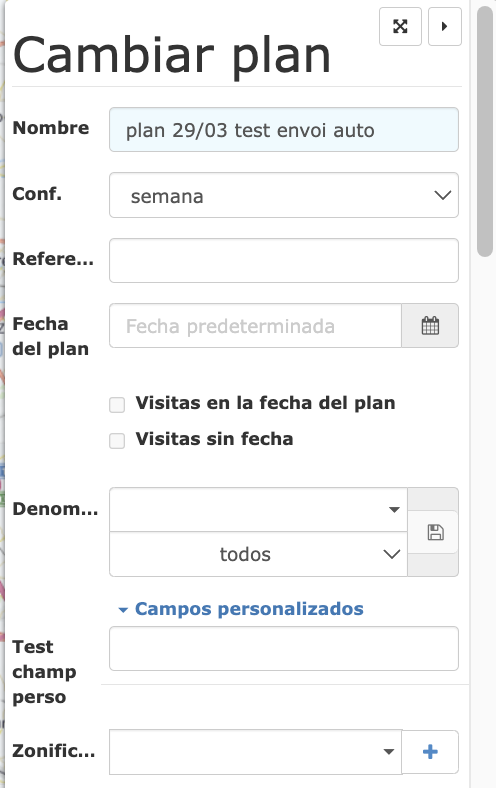Screen dimensions: 496x788
Task: Click the Test champ perso input
Action: pyautogui.click(x=283, y=648)
